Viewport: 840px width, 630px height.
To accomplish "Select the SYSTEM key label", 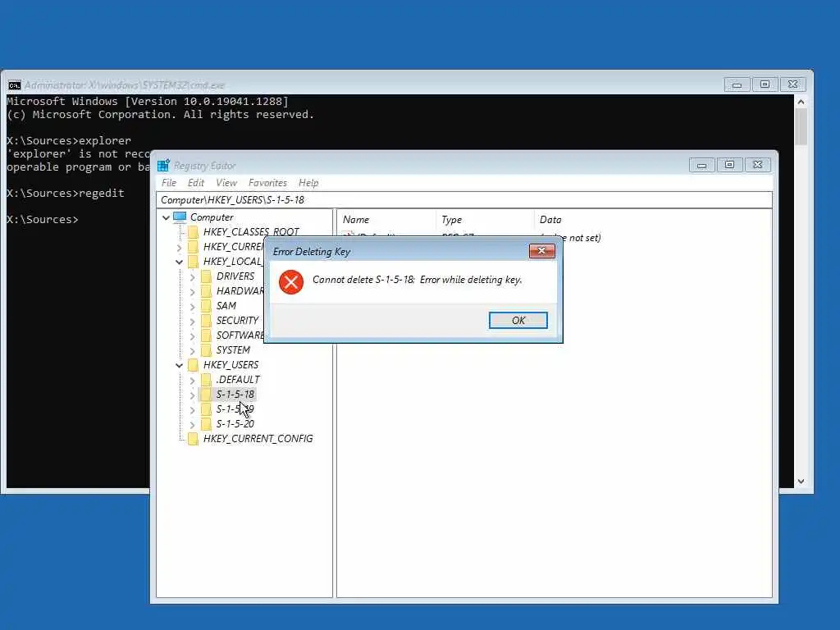I will tap(233, 350).
